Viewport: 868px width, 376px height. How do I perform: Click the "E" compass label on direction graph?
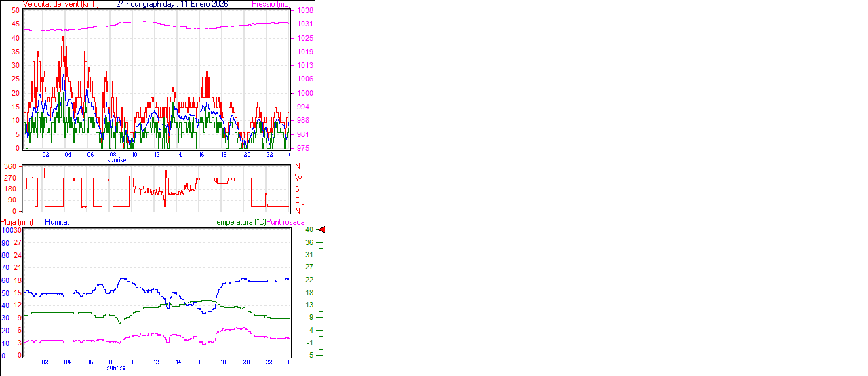coord(297,200)
